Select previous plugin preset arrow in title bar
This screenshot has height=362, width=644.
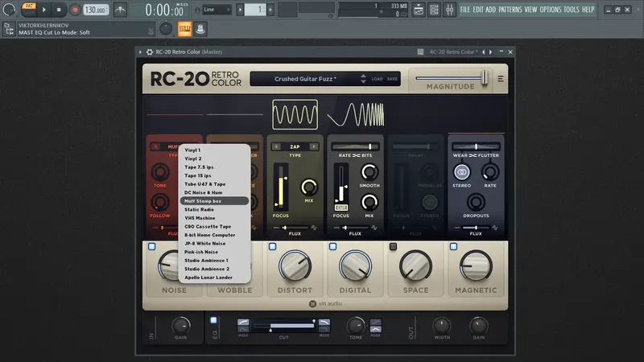point(484,52)
